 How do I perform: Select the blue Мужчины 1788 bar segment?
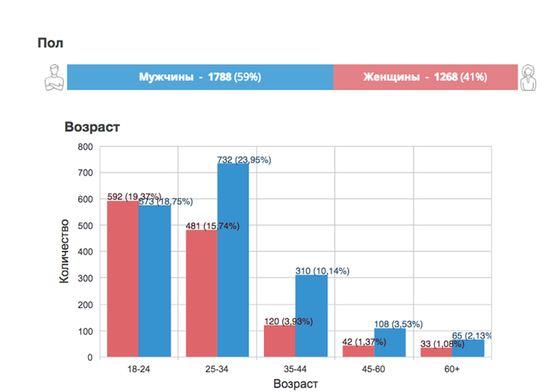200,77
